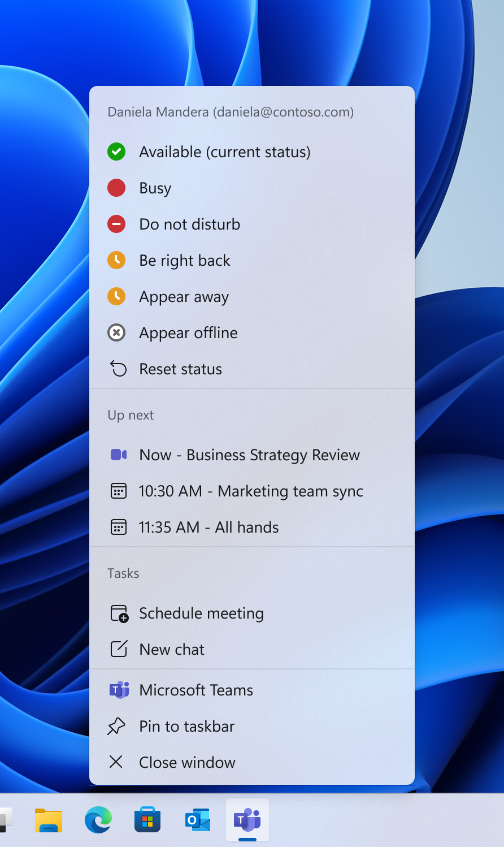Open the 10:30 AM Marketing team sync
Image resolution: width=504 pixels, height=847 pixels.
[x=252, y=491]
